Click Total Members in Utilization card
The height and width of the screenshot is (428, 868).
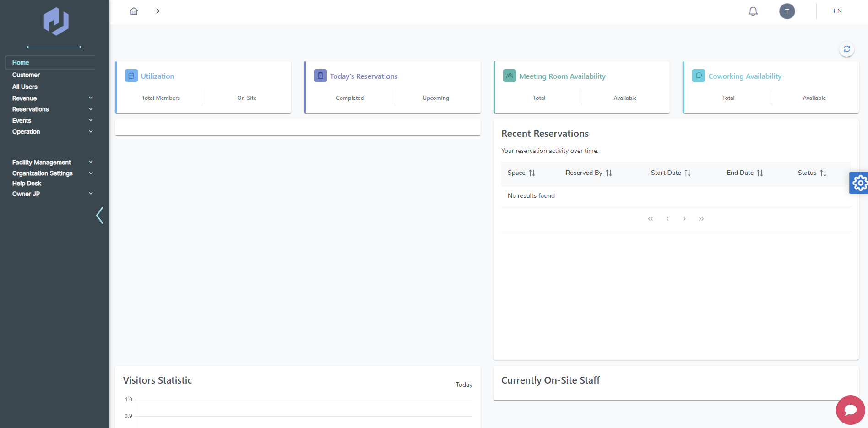point(161,98)
